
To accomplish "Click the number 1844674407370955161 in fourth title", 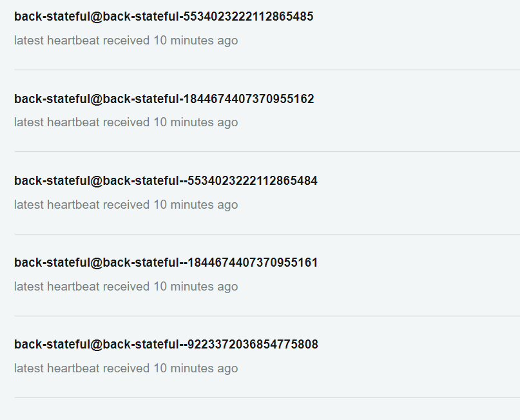I will [253, 263].
